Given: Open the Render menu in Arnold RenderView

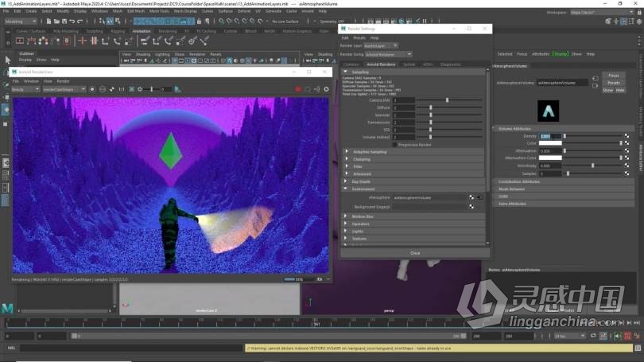Looking at the screenshot, I should click(x=63, y=81).
